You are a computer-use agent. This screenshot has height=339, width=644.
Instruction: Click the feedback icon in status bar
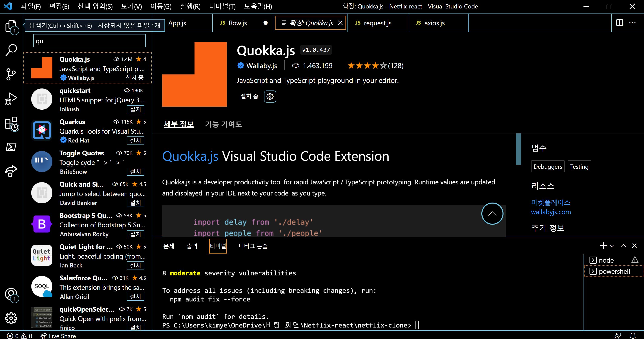(x=618, y=336)
